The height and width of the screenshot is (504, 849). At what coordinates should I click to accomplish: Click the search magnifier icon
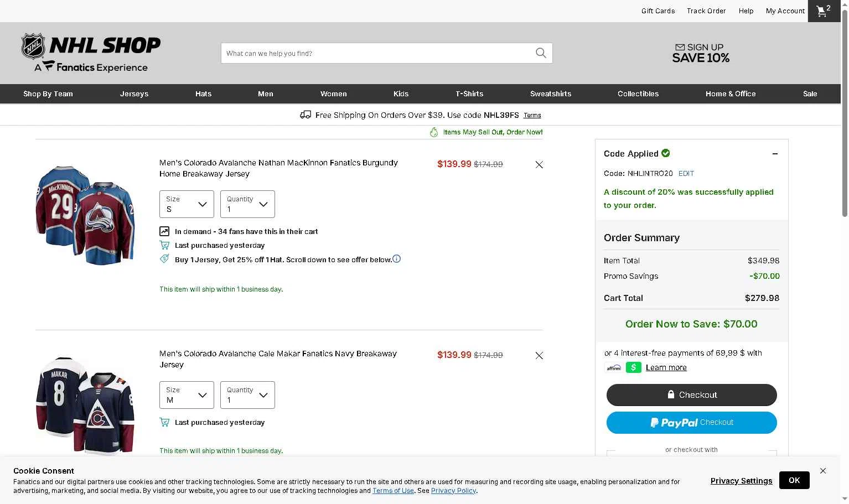(541, 53)
